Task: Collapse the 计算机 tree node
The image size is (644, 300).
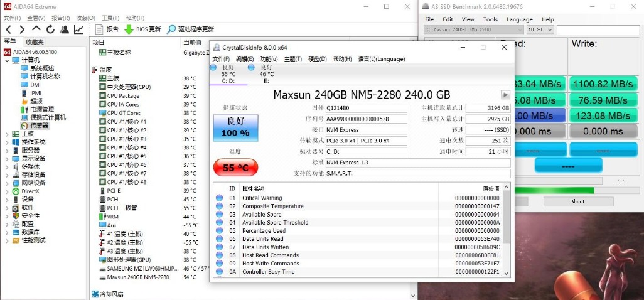Action: tap(7, 60)
